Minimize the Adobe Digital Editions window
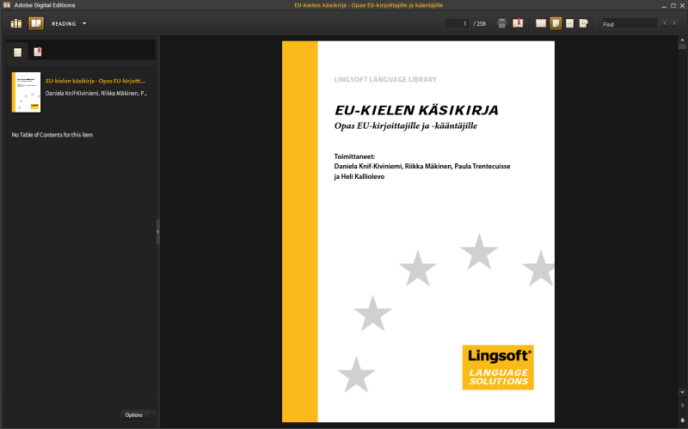Viewport: 688px width, 429px height. (664, 6)
